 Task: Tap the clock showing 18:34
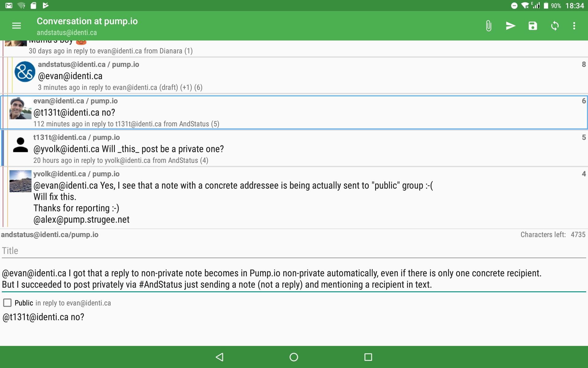pos(575,6)
